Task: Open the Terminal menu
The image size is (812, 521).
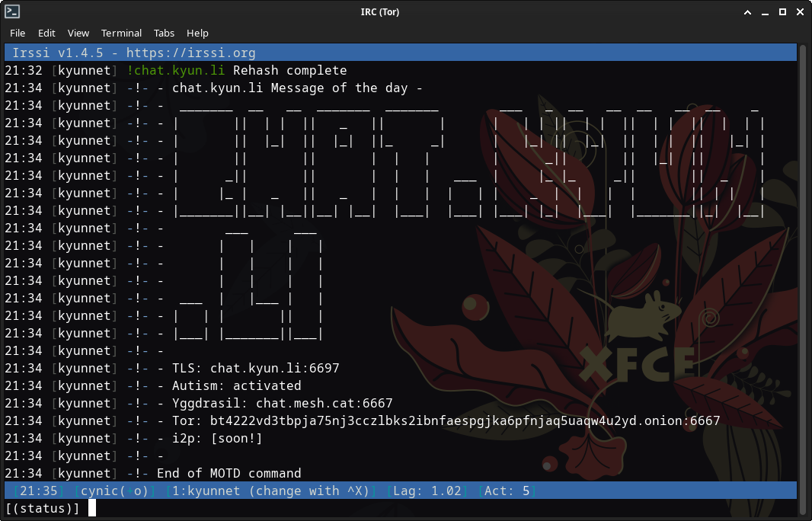Action: click(121, 33)
